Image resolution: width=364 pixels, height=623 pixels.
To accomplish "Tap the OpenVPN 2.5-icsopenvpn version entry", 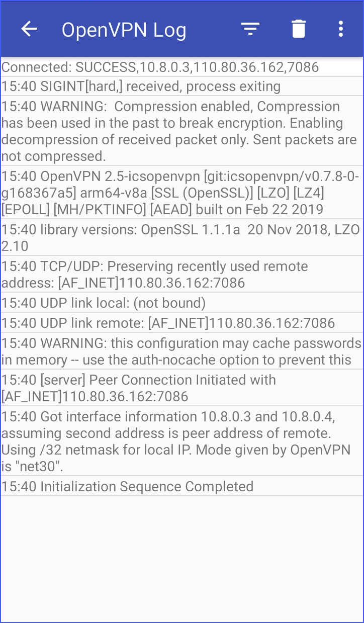I will (x=178, y=193).
